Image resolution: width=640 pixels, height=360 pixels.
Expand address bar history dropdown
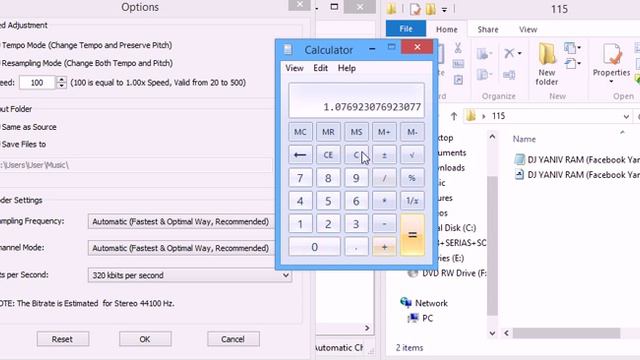(x=626, y=117)
